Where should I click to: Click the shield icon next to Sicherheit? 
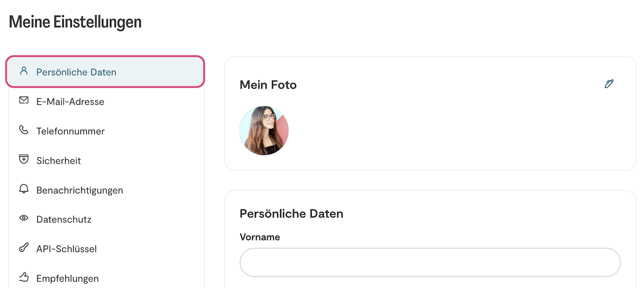[24, 159]
